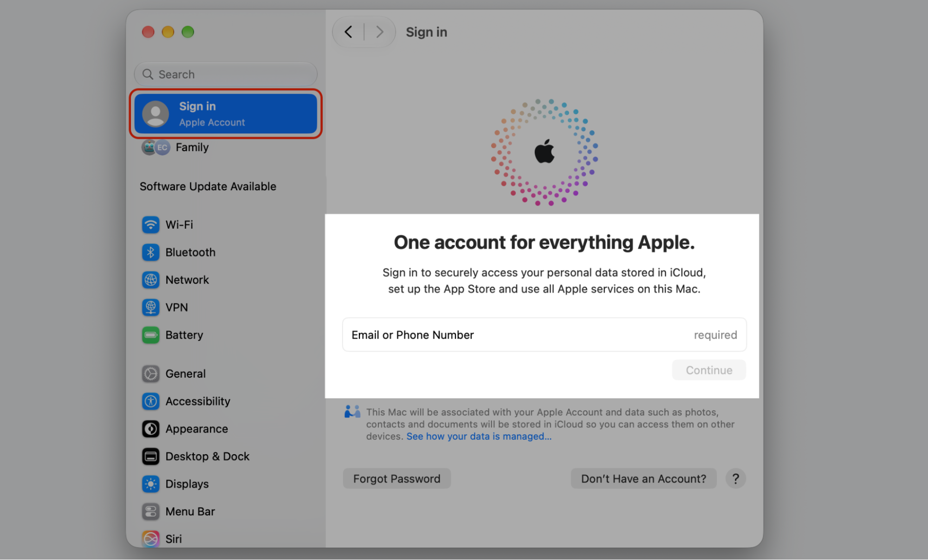Image resolution: width=928 pixels, height=560 pixels.
Task: Click Don't Have an Account? button
Action: tap(643, 479)
